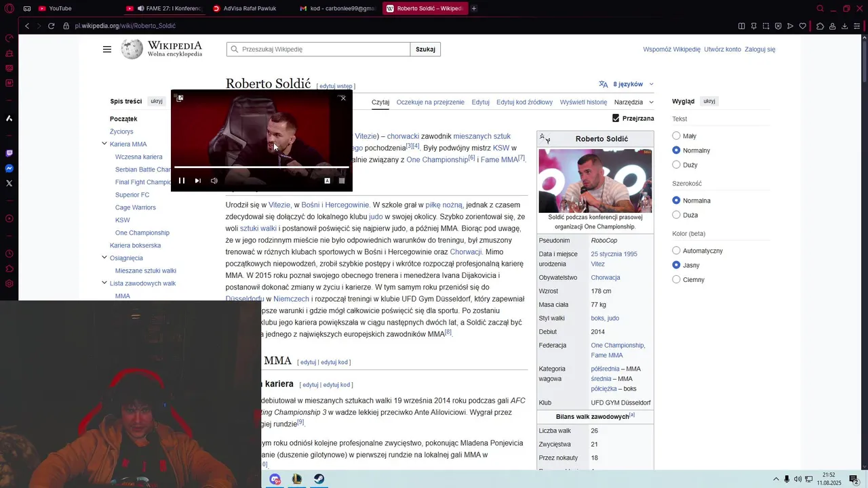The image size is (868, 488).
Task: Collapse Kariera MMA contents section
Action: (104, 144)
